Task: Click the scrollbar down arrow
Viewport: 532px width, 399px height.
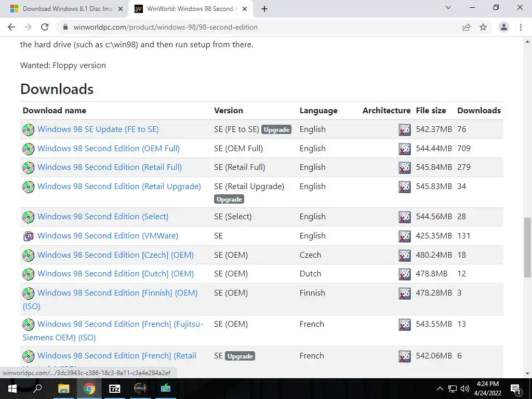Action: click(x=527, y=373)
